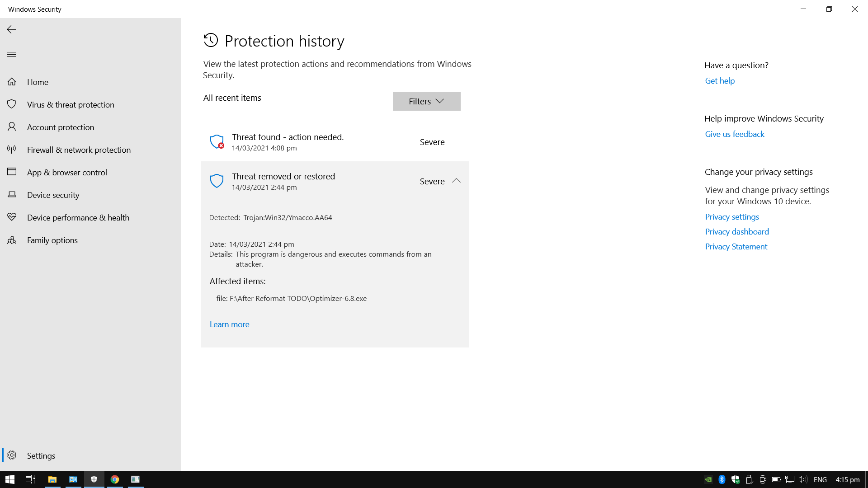
Task: Open the Filters dropdown
Action: point(426,101)
